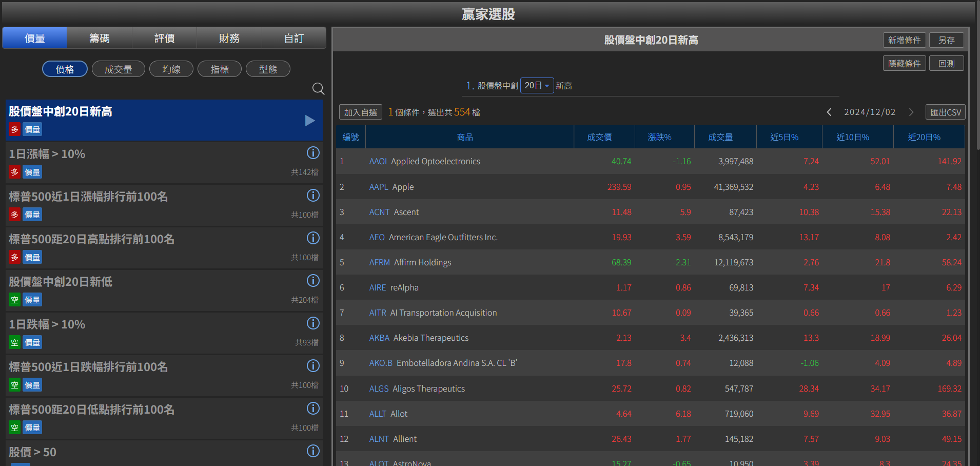980x466 pixels.
Task: Go to previous date arrow
Action: point(829,112)
